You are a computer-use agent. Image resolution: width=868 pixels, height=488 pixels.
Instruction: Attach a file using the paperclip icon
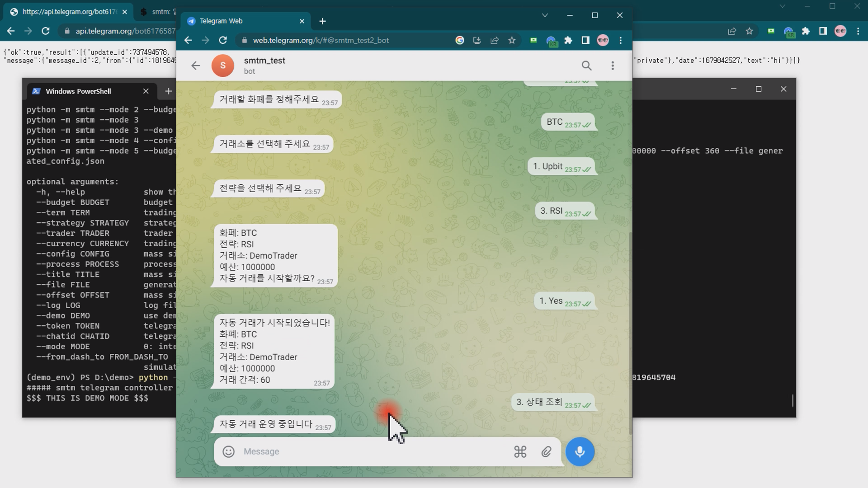coord(546,451)
